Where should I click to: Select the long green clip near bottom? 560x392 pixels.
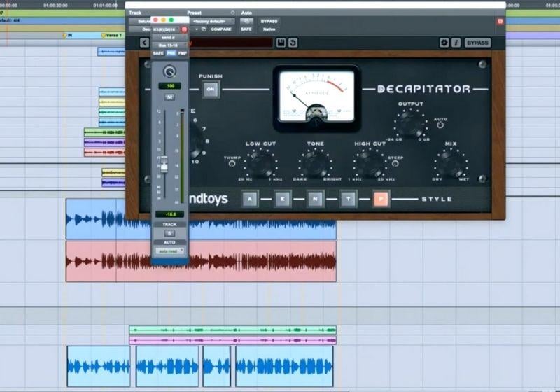(232, 330)
